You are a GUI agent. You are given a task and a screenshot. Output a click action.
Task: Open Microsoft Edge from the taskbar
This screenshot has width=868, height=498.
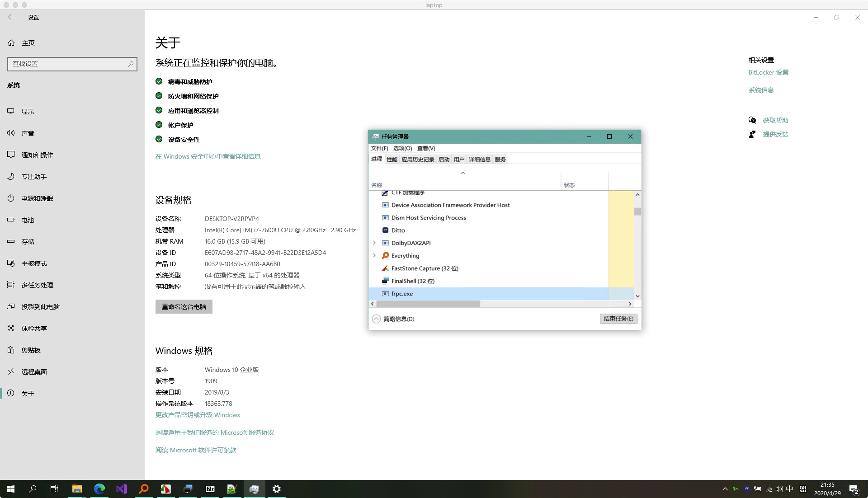pos(99,489)
